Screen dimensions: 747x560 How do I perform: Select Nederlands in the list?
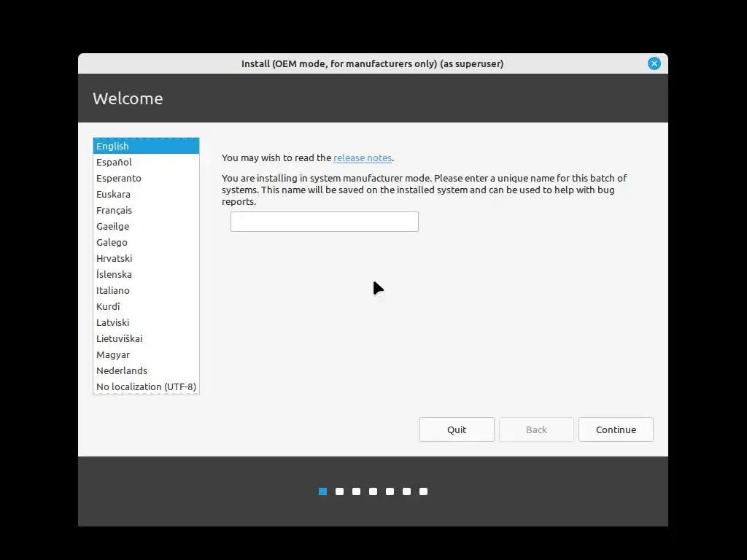(x=146, y=370)
